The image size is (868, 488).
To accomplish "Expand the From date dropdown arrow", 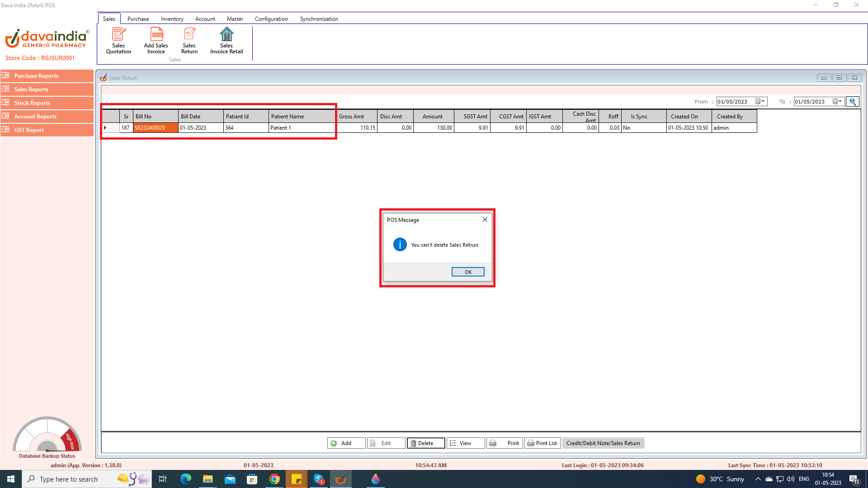I will pyautogui.click(x=763, y=102).
